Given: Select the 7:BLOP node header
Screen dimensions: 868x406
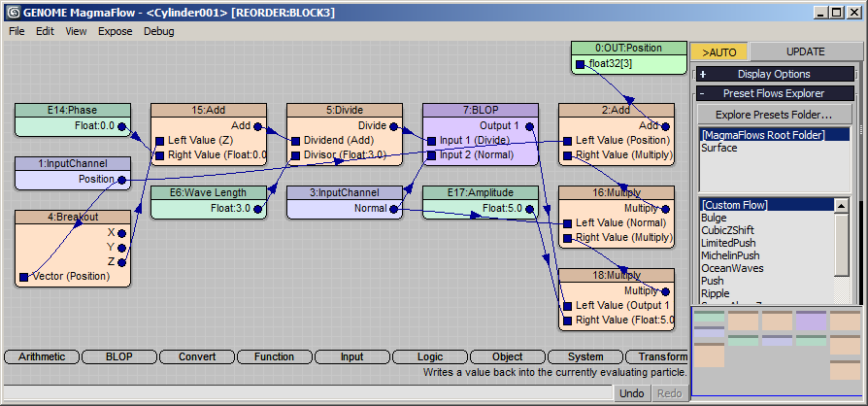Looking at the screenshot, I should coord(481,110).
